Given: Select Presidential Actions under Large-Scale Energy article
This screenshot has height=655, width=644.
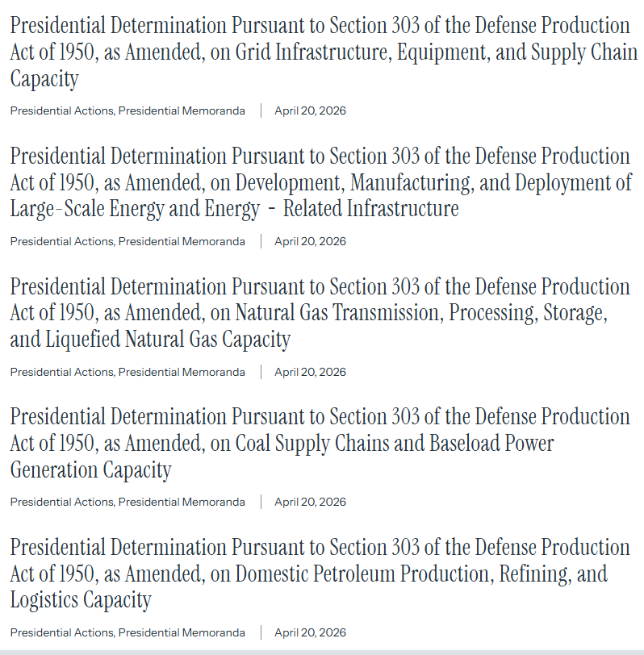Looking at the screenshot, I should [x=61, y=241].
